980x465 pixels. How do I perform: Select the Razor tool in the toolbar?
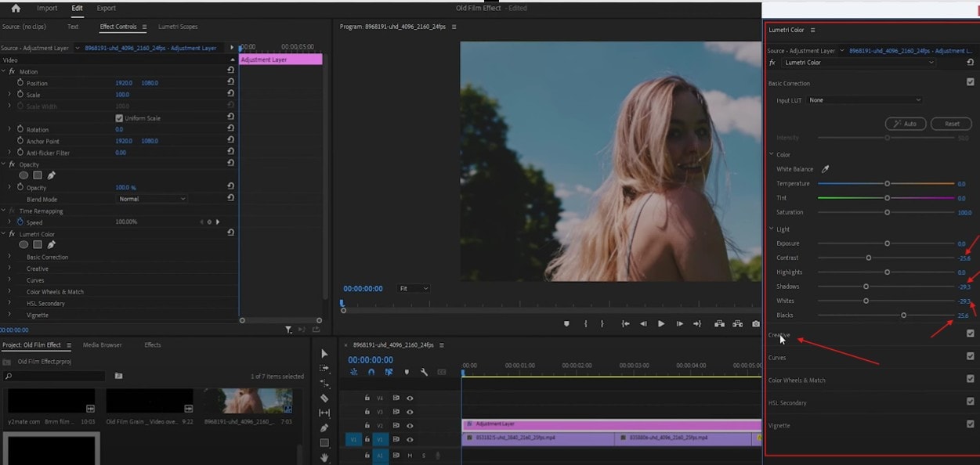click(325, 398)
